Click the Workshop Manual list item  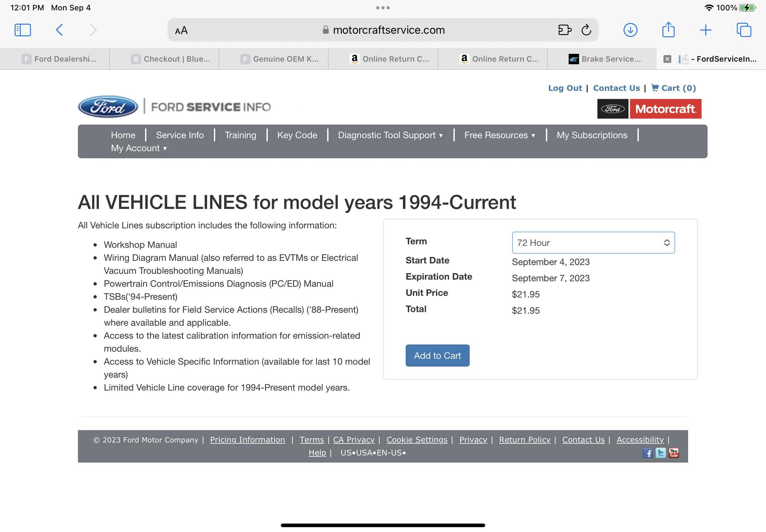tap(141, 245)
